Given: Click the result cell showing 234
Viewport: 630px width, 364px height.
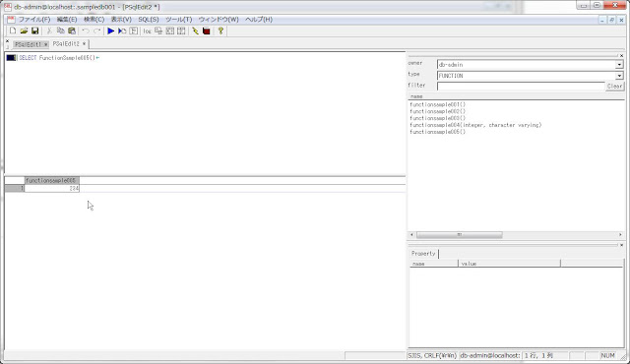Looking at the screenshot, I should (52, 188).
